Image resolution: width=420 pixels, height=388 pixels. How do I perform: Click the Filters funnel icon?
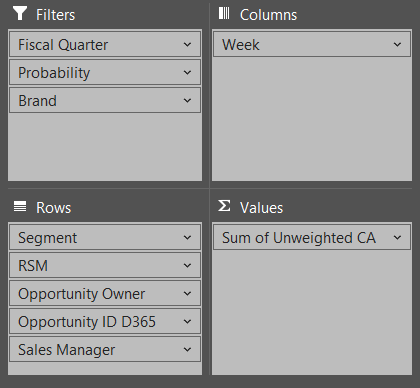tap(20, 14)
